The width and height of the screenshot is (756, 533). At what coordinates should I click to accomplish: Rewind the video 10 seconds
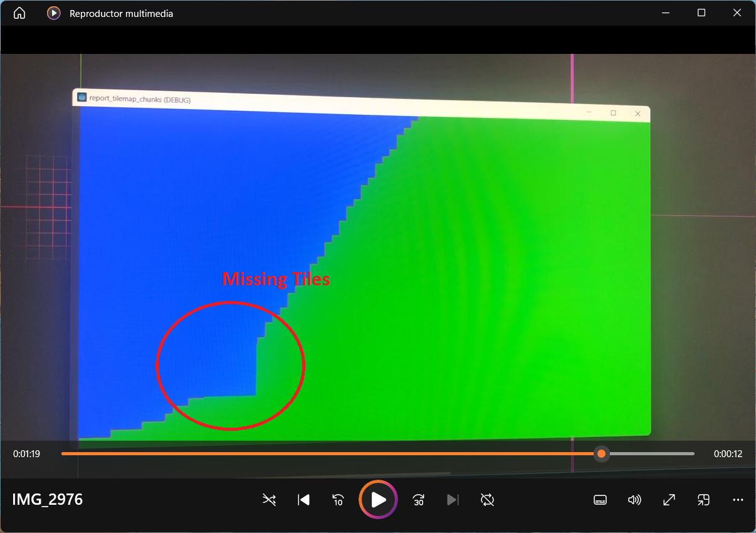[338, 500]
